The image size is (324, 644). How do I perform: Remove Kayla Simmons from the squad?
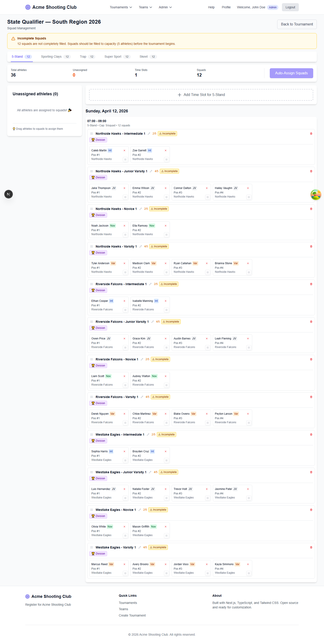pyautogui.click(x=248, y=564)
